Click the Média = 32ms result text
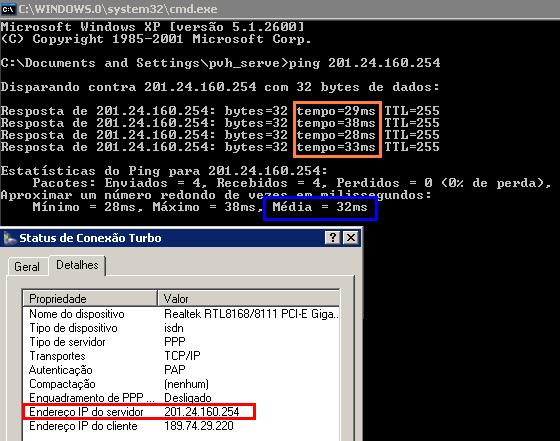560x441 pixels. (x=320, y=207)
